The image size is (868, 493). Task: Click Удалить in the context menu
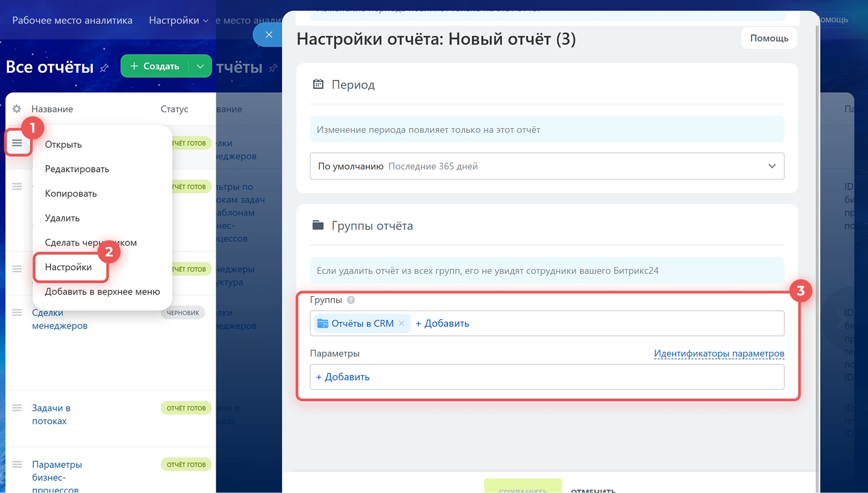tap(62, 218)
